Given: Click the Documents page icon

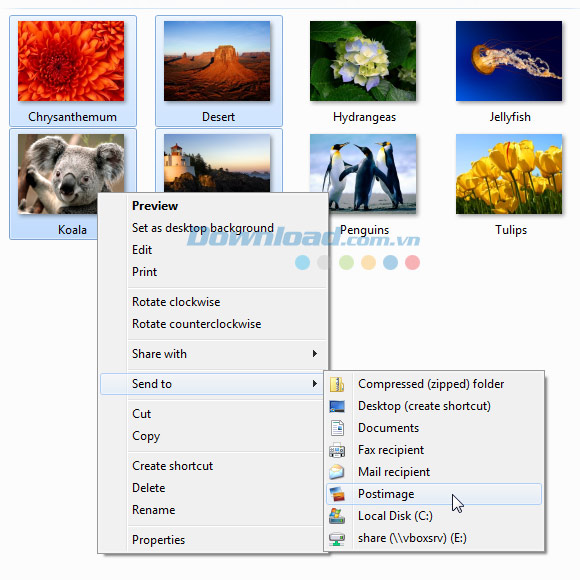Looking at the screenshot, I should [337, 428].
